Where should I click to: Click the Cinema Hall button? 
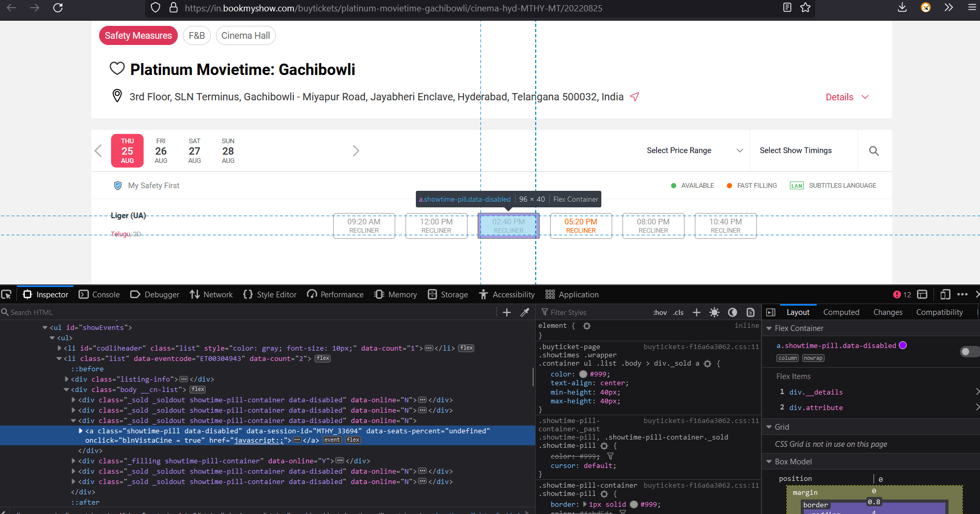point(246,36)
